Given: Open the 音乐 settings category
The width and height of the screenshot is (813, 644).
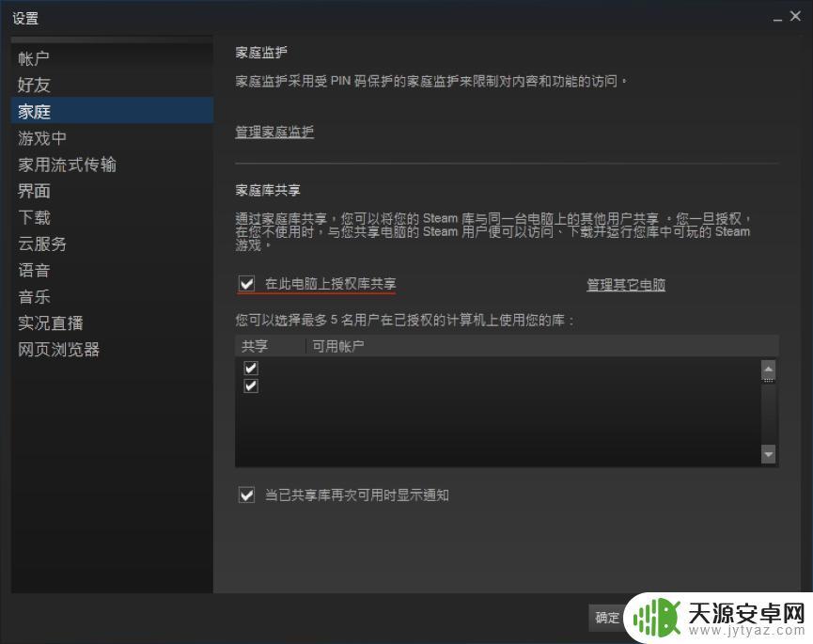Looking at the screenshot, I should pyautogui.click(x=112, y=296).
